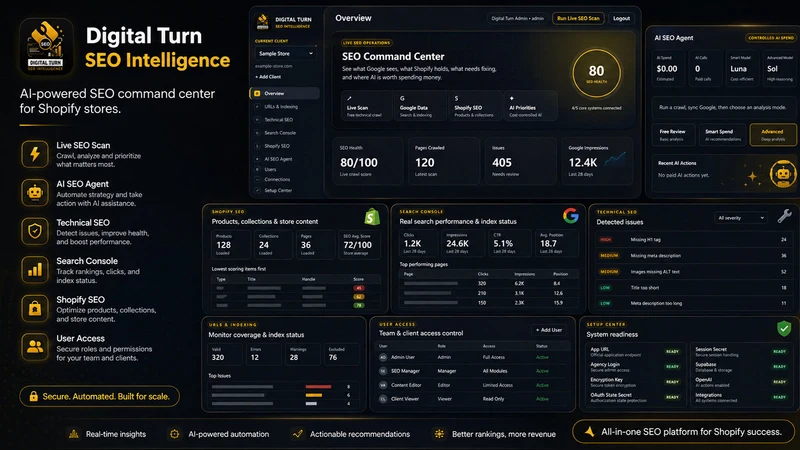800x450 pixels.
Task: Click the burst icon beside Better rankings
Action: 439,434
